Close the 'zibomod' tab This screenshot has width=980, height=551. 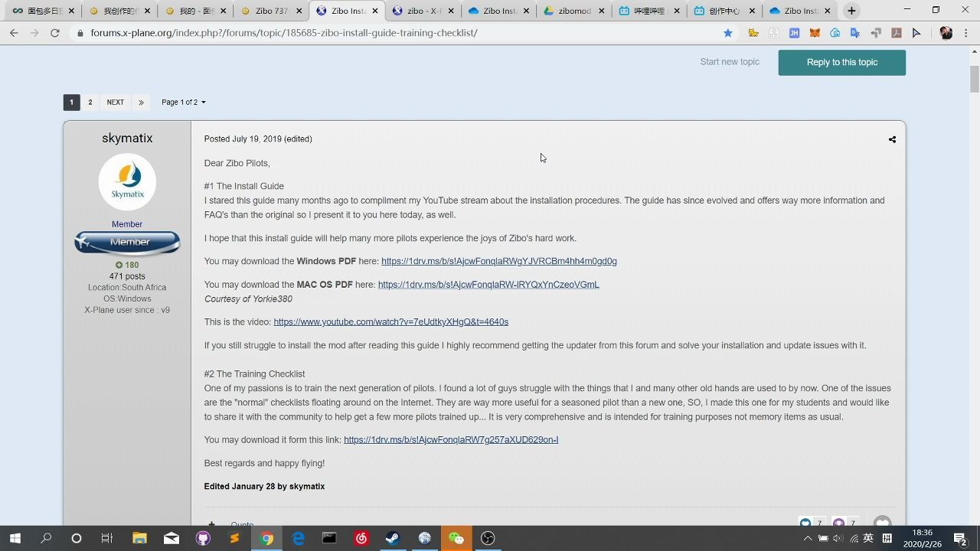[602, 11]
